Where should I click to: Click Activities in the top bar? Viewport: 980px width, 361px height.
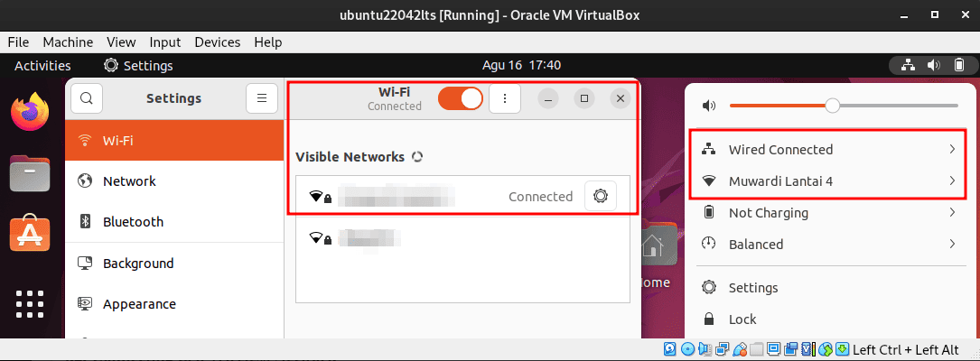click(x=42, y=66)
